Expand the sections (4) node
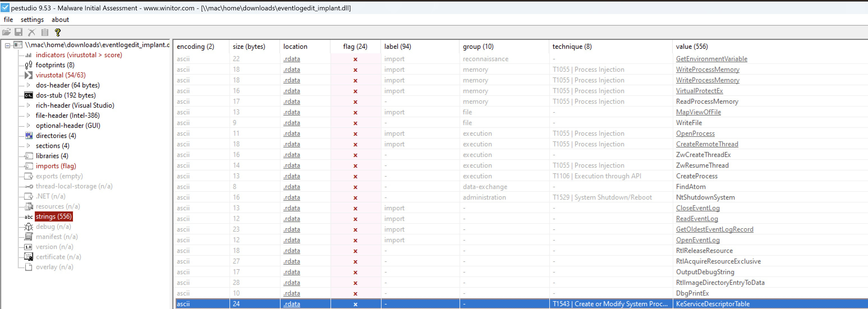This screenshot has height=309, width=868. (28, 146)
